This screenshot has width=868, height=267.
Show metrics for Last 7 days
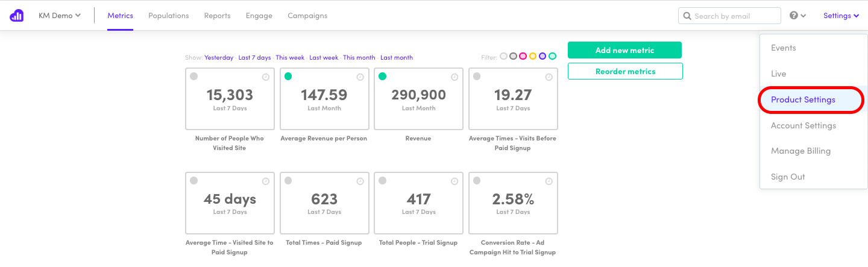tap(254, 57)
